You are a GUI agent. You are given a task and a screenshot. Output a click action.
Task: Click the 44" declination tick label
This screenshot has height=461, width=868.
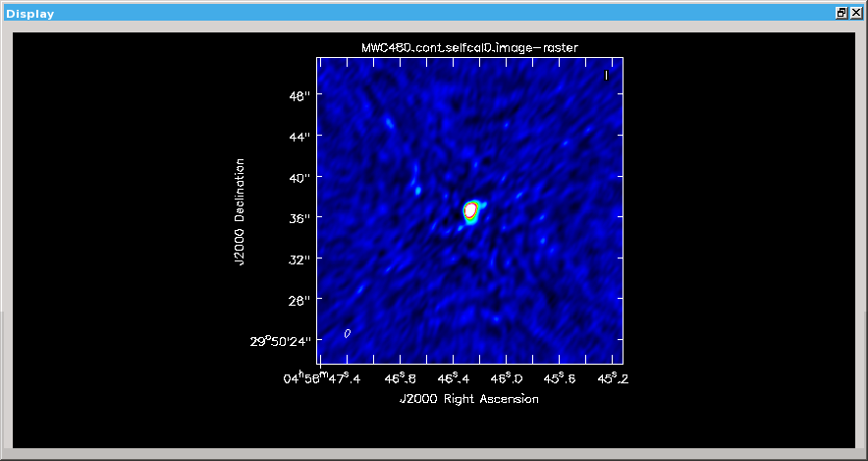click(298, 137)
